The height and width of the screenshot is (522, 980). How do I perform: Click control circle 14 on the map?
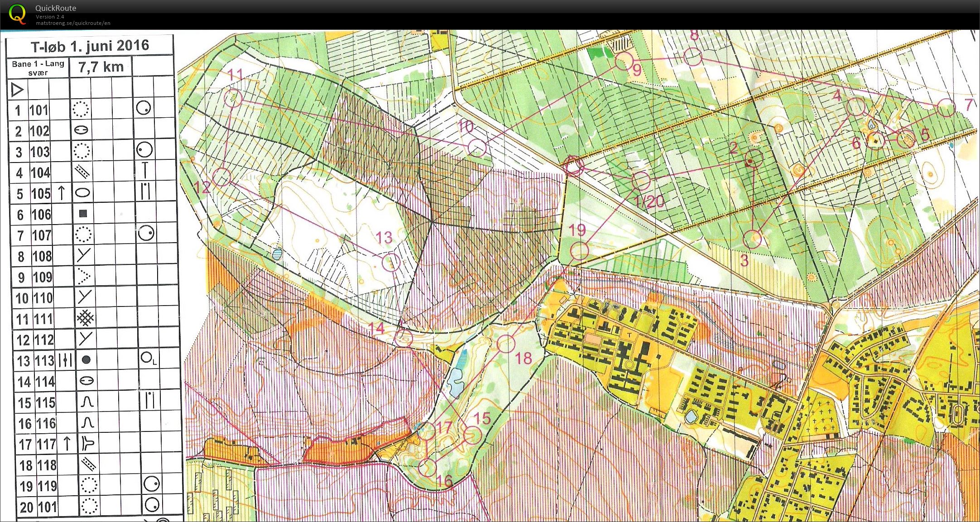(404, 338)
